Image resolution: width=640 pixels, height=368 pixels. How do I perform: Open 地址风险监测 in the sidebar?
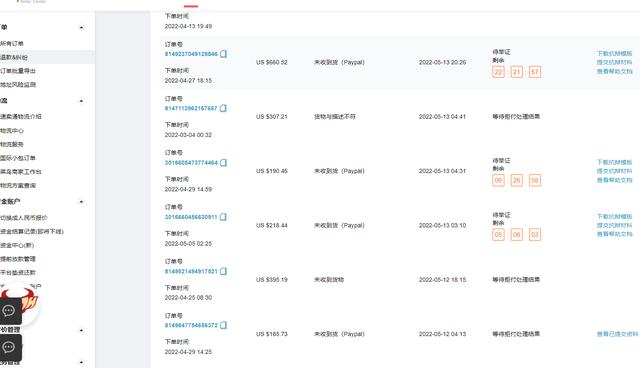(x=18, y=84)
